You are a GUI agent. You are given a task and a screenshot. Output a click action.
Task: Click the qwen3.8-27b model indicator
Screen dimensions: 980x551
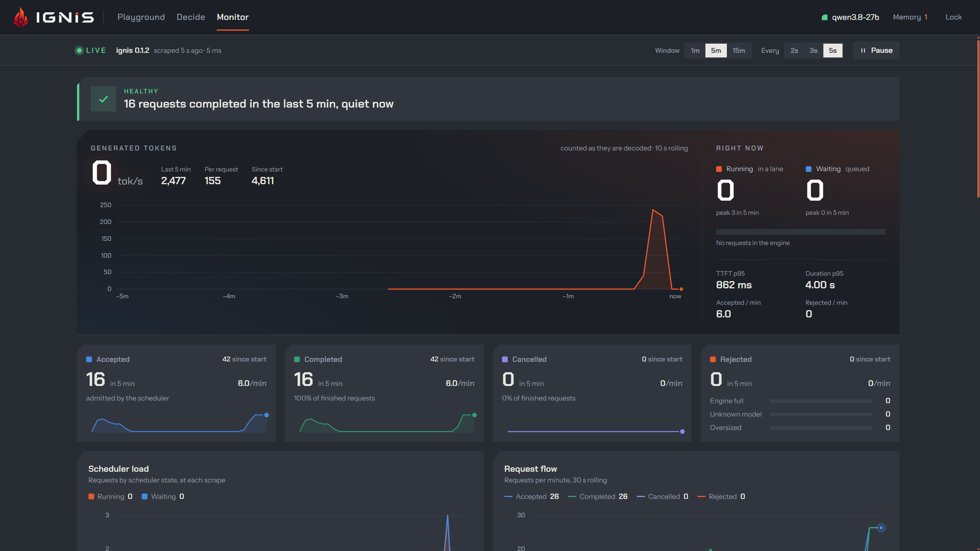click(x=850, y=17)
